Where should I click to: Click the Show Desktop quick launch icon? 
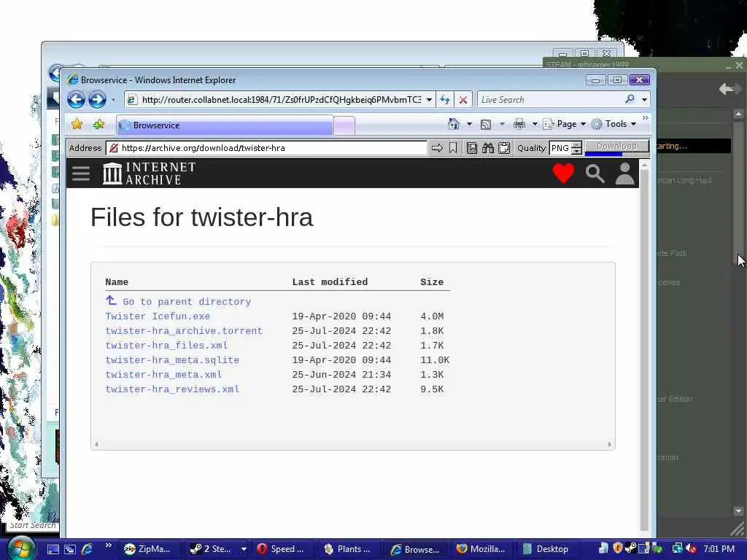[53, 549]
